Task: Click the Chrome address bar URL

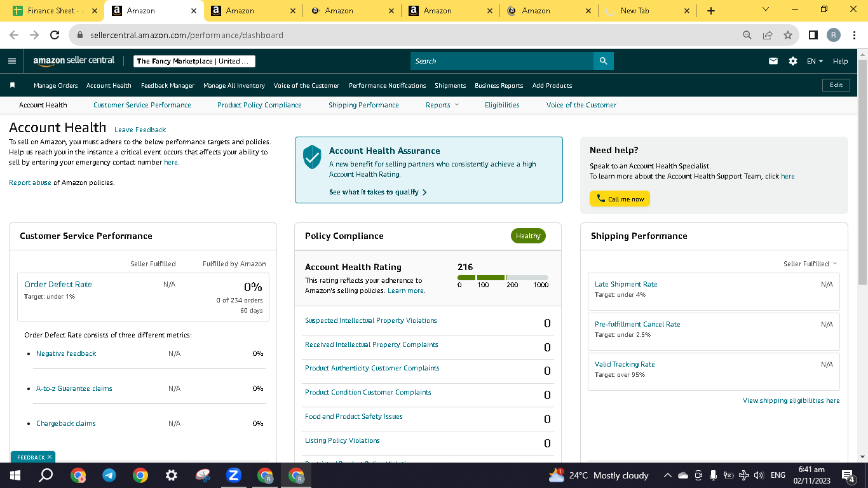Action: coord(187,35)
